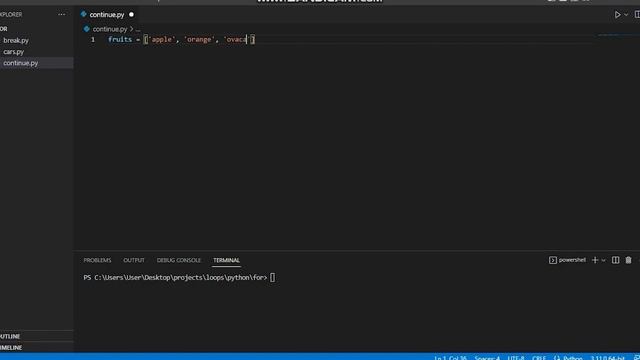Select Python interpreter 3.11.0 64-bit
The image size is (640, 360).
(607, 358)
